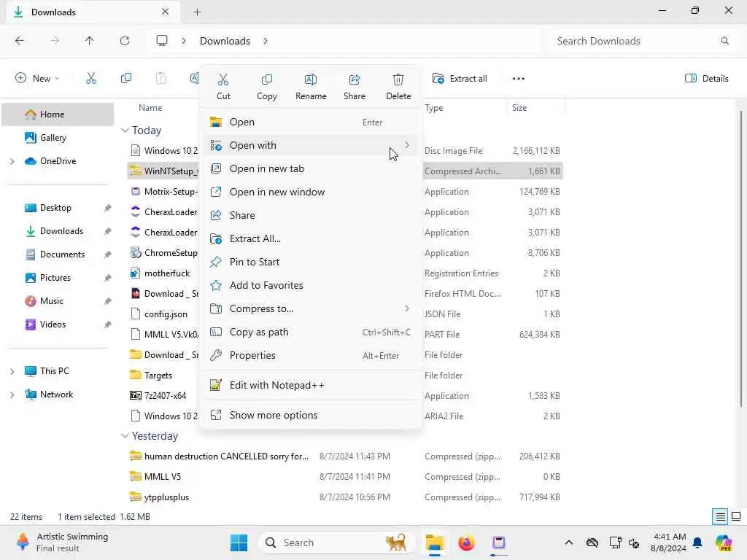Choose Open in new window
The image size is (747, 560).
312,192
